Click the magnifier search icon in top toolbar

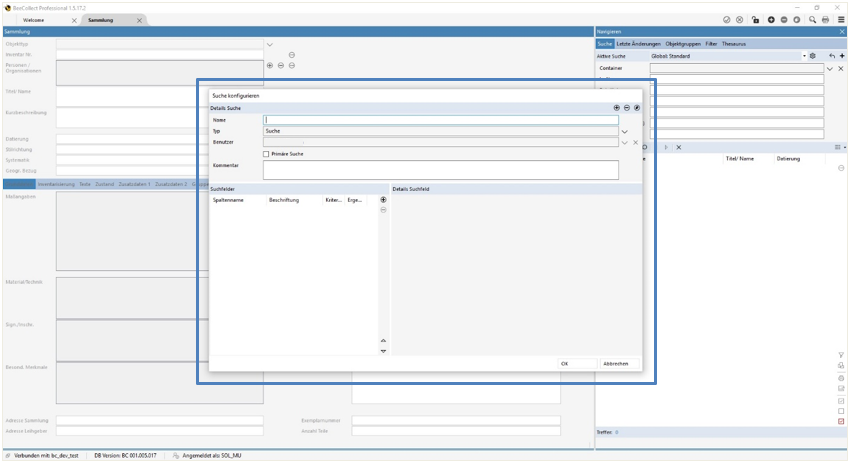812,20
